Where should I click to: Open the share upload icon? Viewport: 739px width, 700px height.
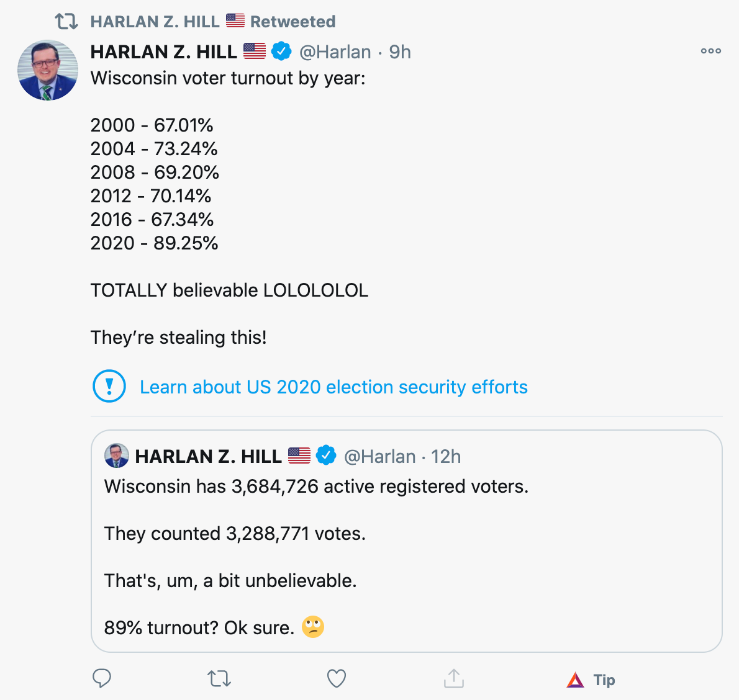tap(454, 679)
